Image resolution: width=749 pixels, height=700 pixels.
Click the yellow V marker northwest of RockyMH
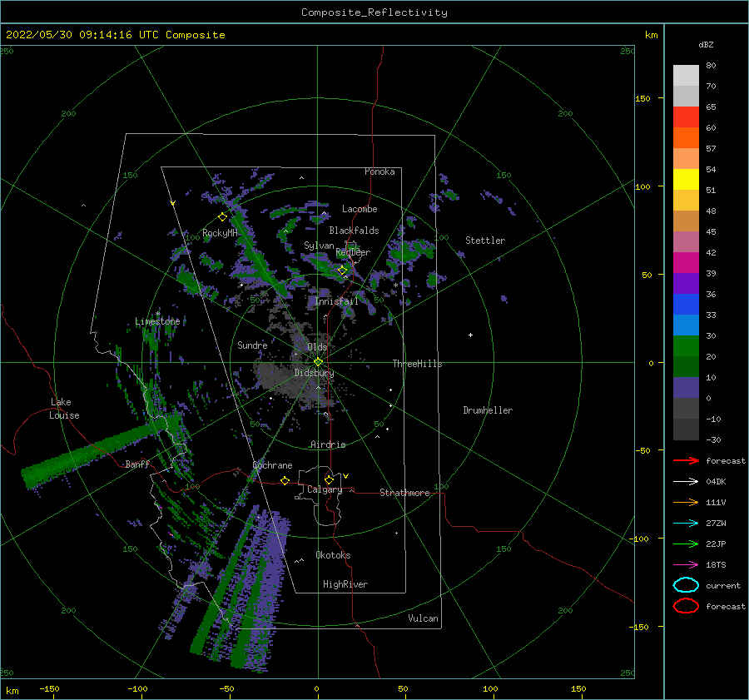tap(173, 203)
